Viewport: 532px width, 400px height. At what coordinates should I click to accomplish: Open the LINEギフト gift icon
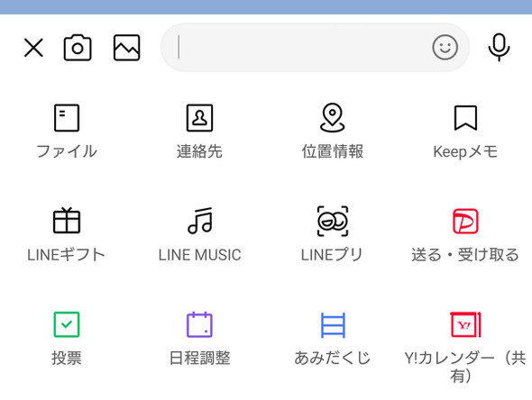[x=67, y=221]
